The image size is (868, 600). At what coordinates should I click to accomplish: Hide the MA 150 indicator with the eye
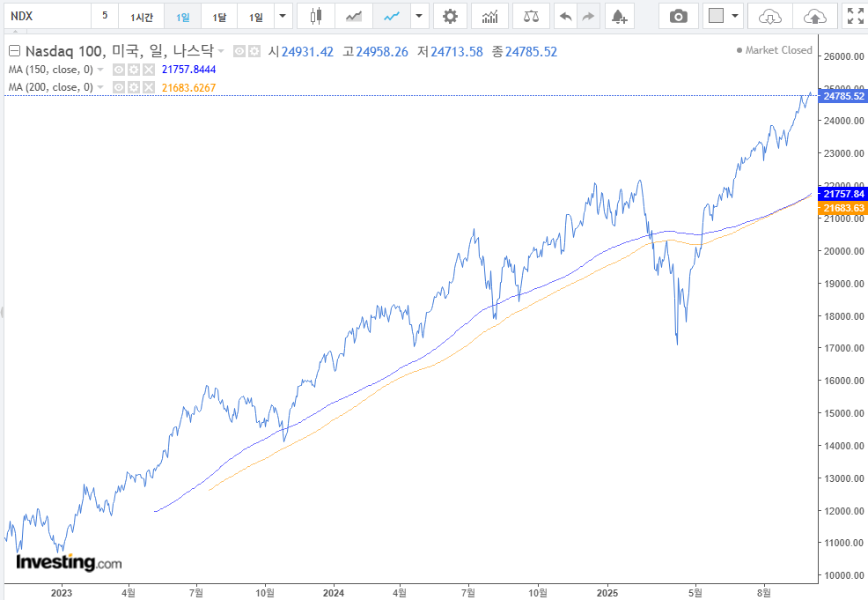[x=119, y=70]
